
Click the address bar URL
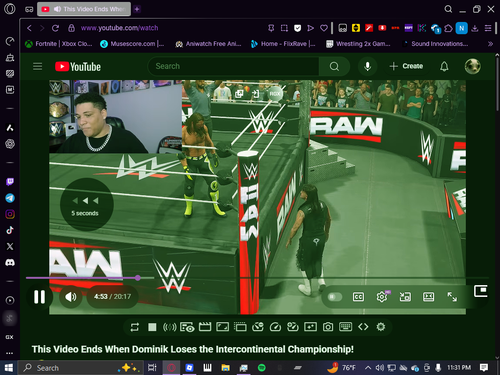pos(119,28)
